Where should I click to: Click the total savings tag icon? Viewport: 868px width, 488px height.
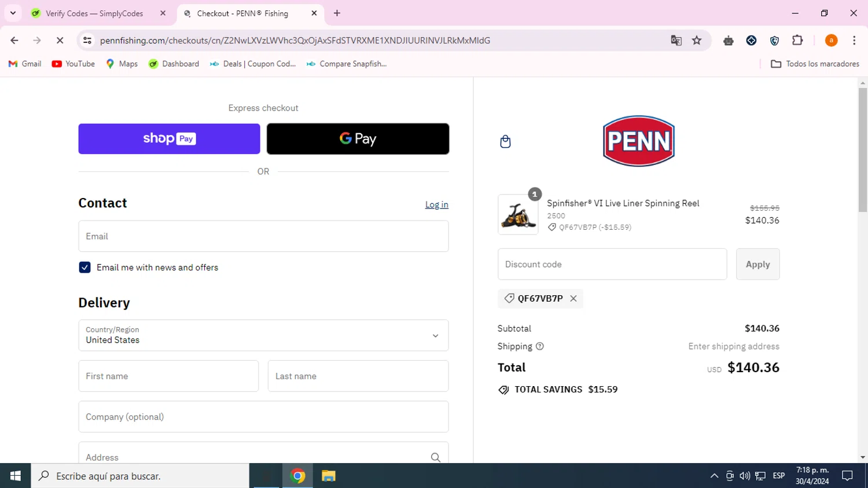tap(503, 390)
